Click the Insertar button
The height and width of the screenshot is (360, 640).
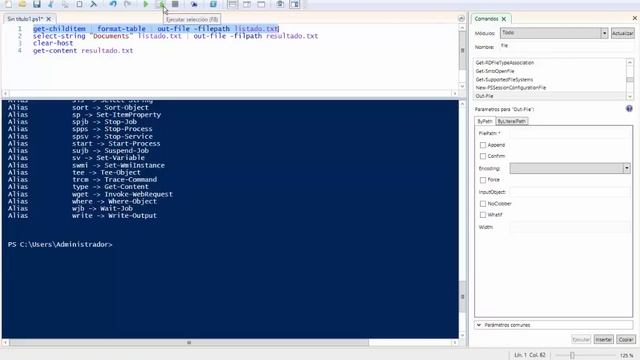tap(603, 339)
